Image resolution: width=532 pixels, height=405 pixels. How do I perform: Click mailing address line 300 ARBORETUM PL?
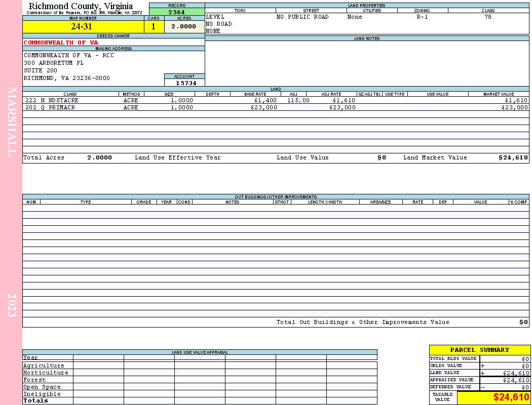click(x=54, y=63)
